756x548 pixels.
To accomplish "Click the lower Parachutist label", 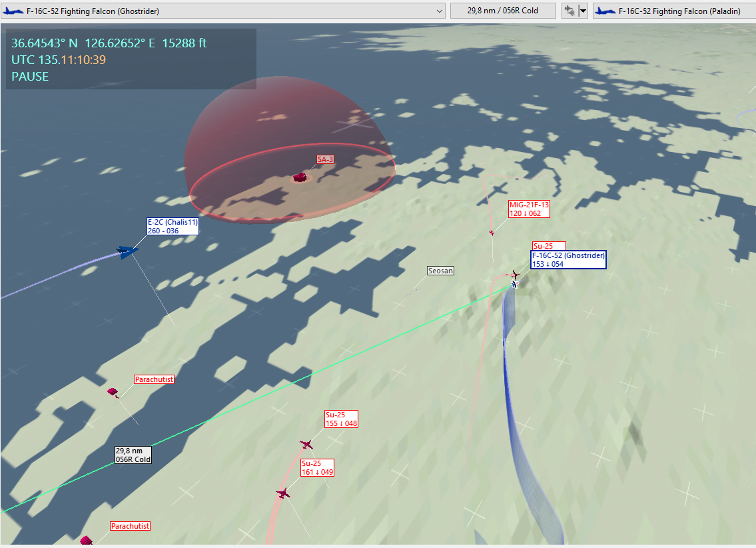I will 130,526.
